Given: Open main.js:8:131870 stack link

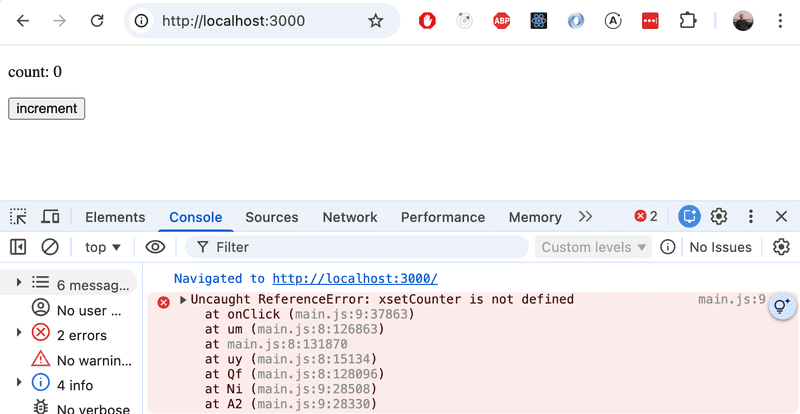Looking at the screenshot, I should (287, 344).
